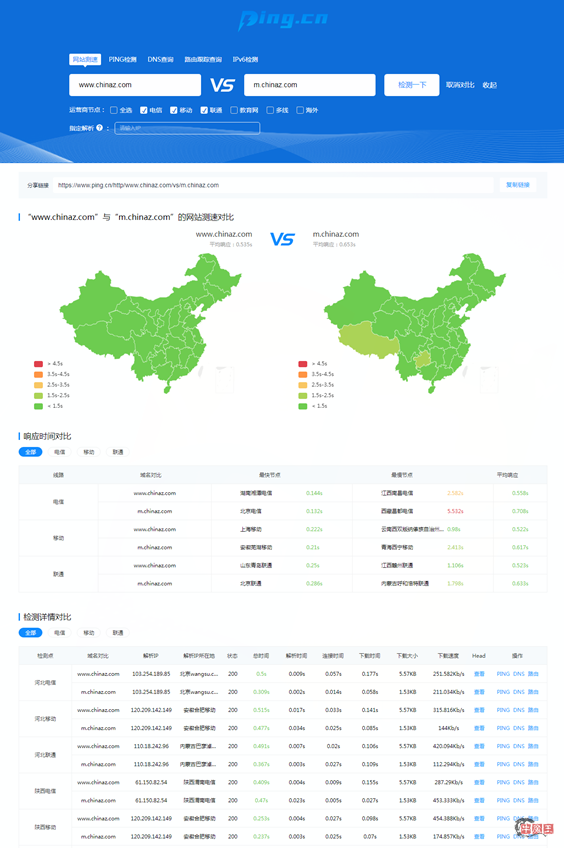Viewport: 564px width, 848px height.
Task: Select 电信 filter under 检测详情对比
Action: pos(59,633)
